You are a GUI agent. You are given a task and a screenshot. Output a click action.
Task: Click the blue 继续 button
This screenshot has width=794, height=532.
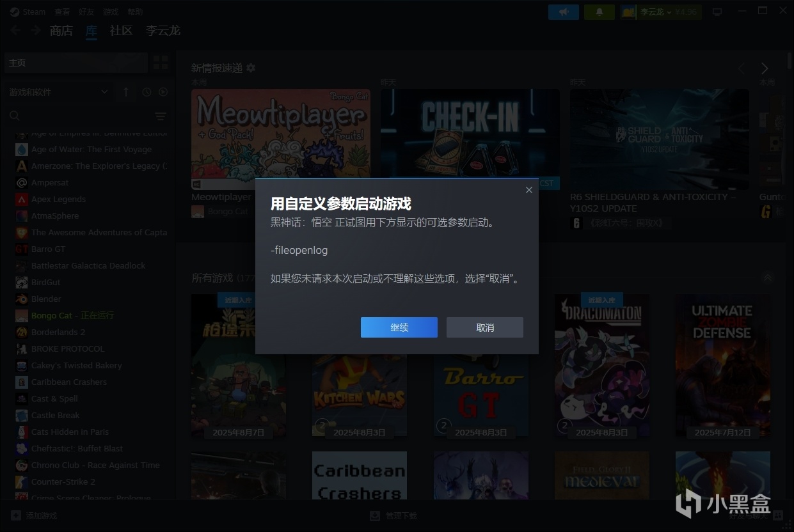pyautogui.click(x=399, y=327)
